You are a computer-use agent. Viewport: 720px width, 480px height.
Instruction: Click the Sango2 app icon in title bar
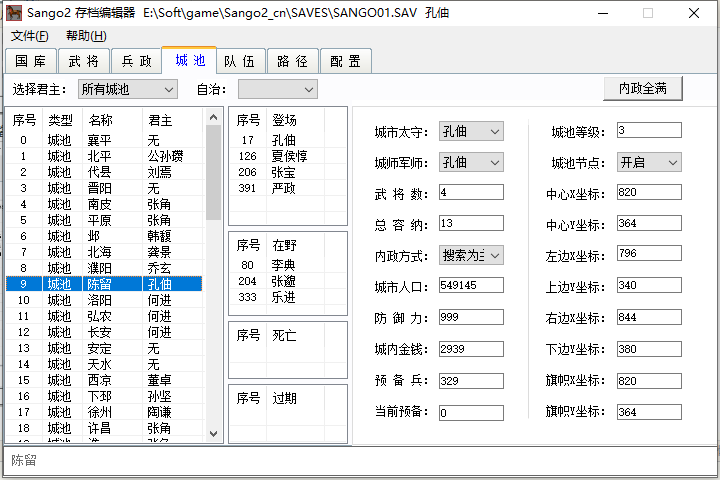point(15,13)
